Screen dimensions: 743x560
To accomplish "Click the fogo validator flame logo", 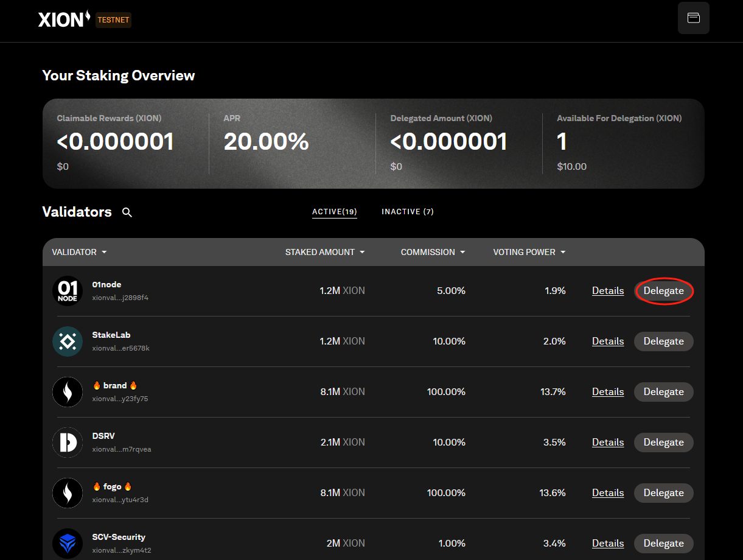I will pos(68,493).
